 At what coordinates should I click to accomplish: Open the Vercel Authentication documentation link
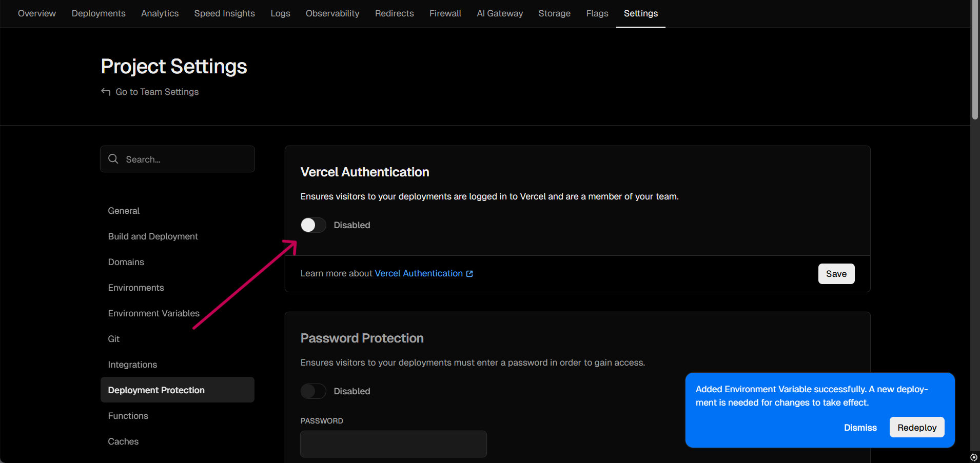pos(419,274)
